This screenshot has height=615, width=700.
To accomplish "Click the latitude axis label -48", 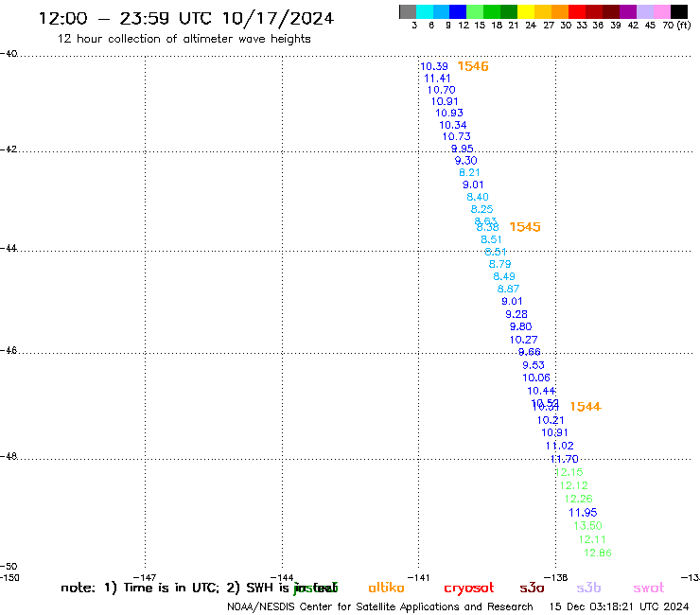I will pyautogui.click(x=9, y=456).
